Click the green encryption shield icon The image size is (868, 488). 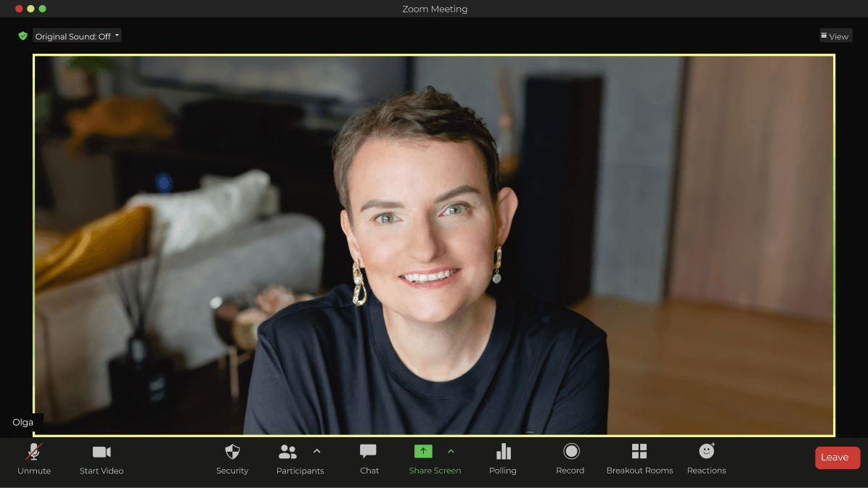(x=23, y=36)
